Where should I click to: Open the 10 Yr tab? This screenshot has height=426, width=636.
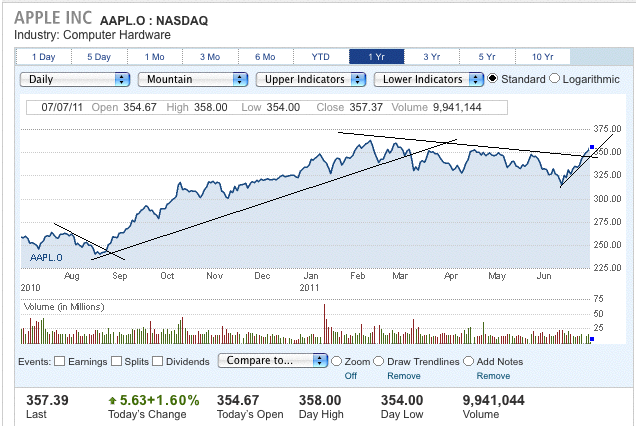[543, 57]
